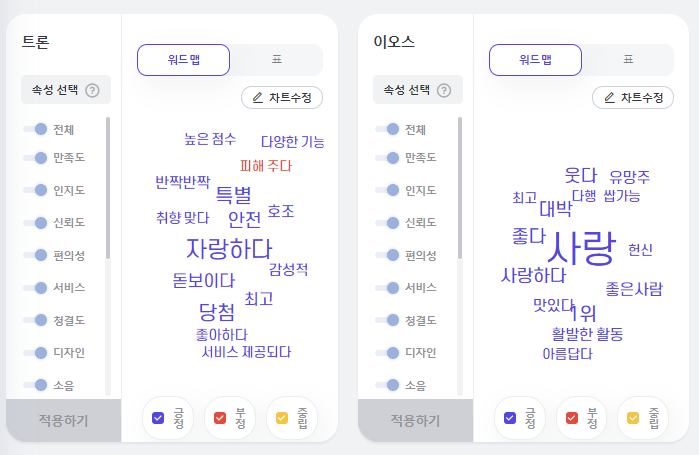Click the 트론 attribute list scrollbar
This screenshot has height=455, width=699.
[108, 188]
